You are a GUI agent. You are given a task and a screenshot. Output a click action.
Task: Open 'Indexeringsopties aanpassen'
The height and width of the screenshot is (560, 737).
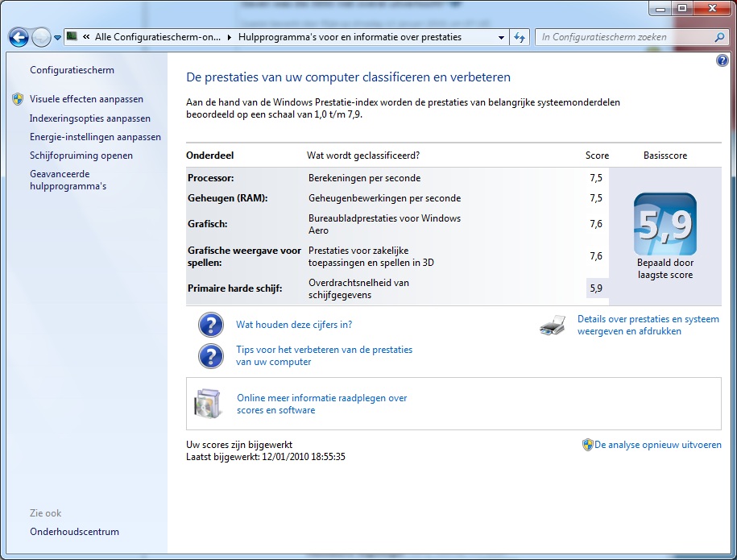tap(89, 118)
